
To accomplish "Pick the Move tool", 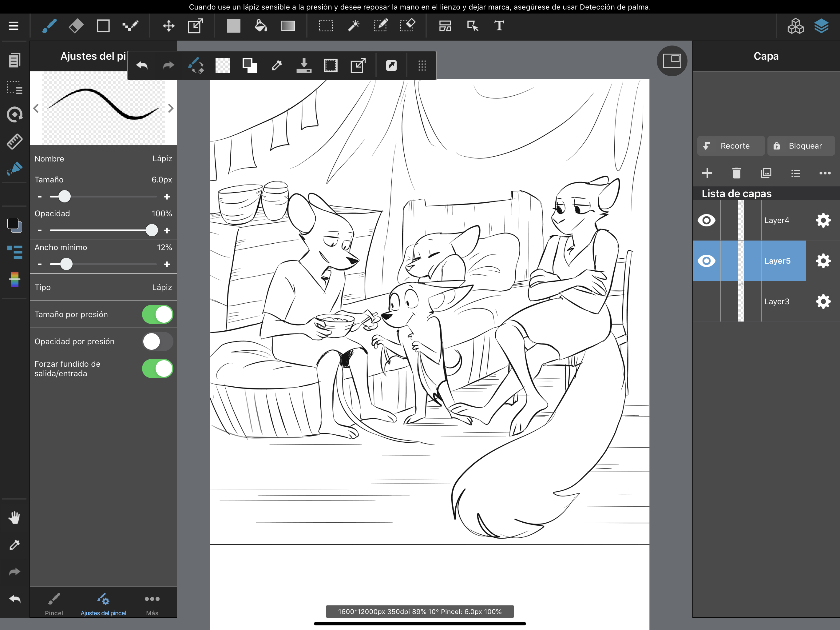I will [x=168, y=26].
